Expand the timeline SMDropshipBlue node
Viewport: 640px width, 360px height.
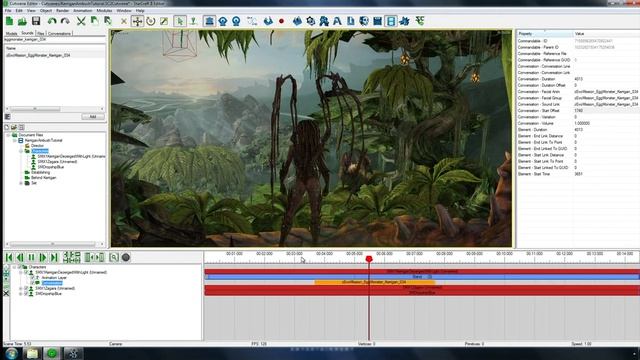(20, 293)
